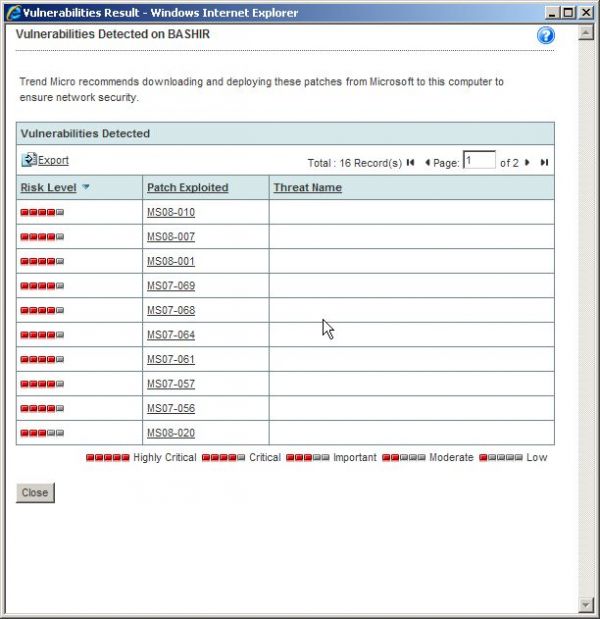Screen dimensions: 600x619
Task: Sort by Risk Level column header
Action: coord(48,188)
